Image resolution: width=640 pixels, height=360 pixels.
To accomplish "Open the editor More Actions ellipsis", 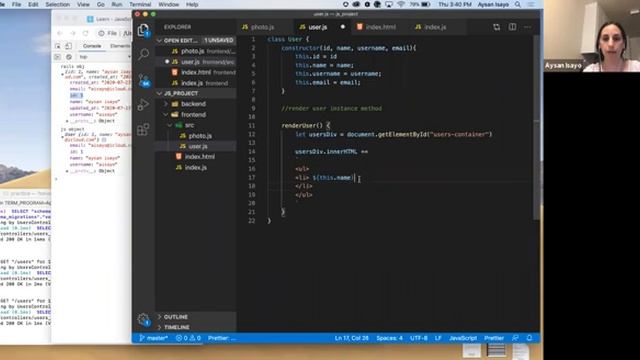I will pyautogui.click(x=527, y=27).
